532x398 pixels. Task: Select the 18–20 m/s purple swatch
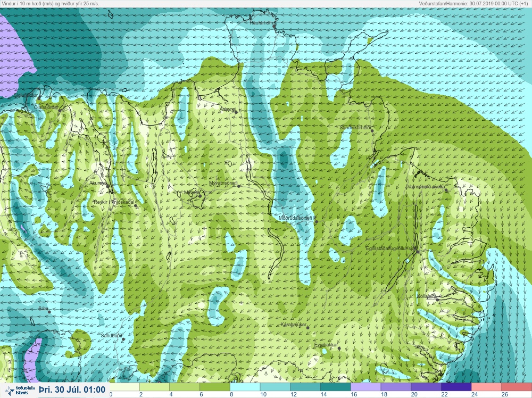click(x=396, y=387)
